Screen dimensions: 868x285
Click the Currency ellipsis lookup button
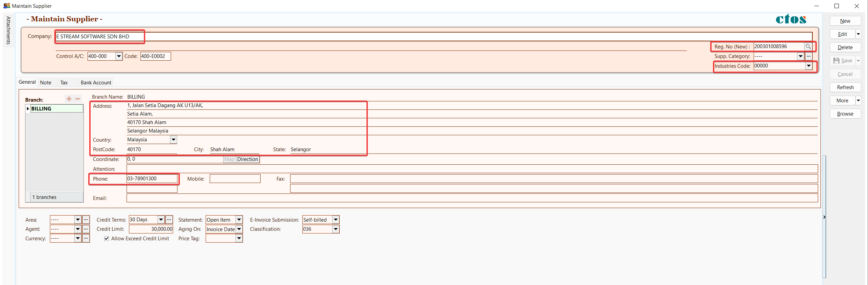tap(86, 238)
